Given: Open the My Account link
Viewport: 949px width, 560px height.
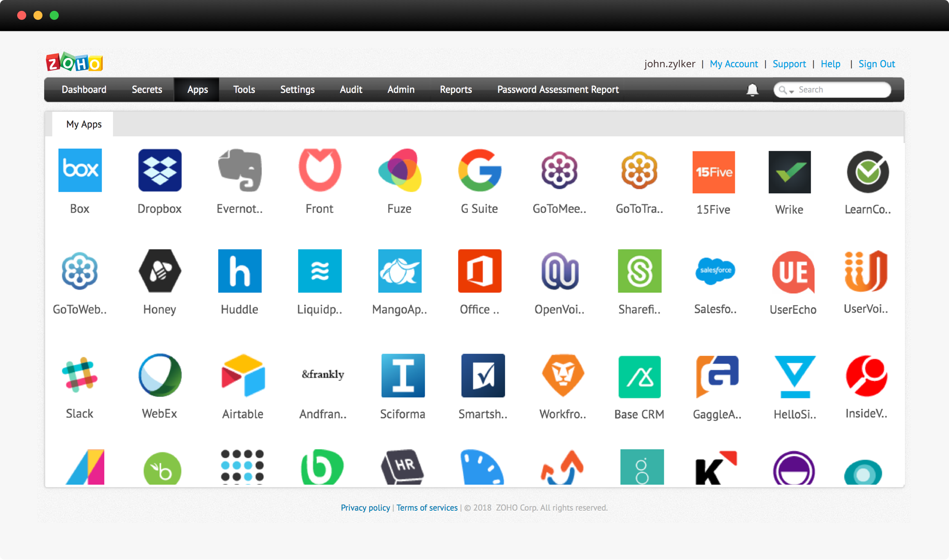Looking at the screenshot, I should point(734,64).
